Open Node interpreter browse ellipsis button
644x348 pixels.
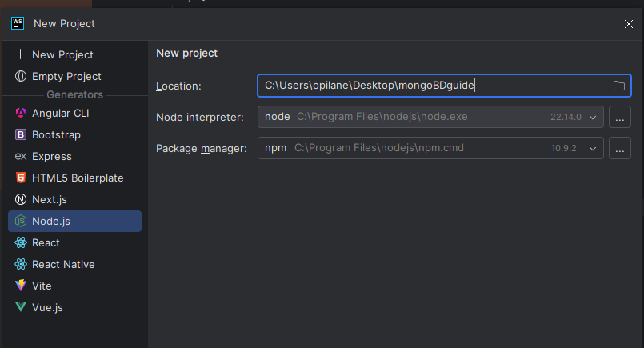(x=620, y=117)
